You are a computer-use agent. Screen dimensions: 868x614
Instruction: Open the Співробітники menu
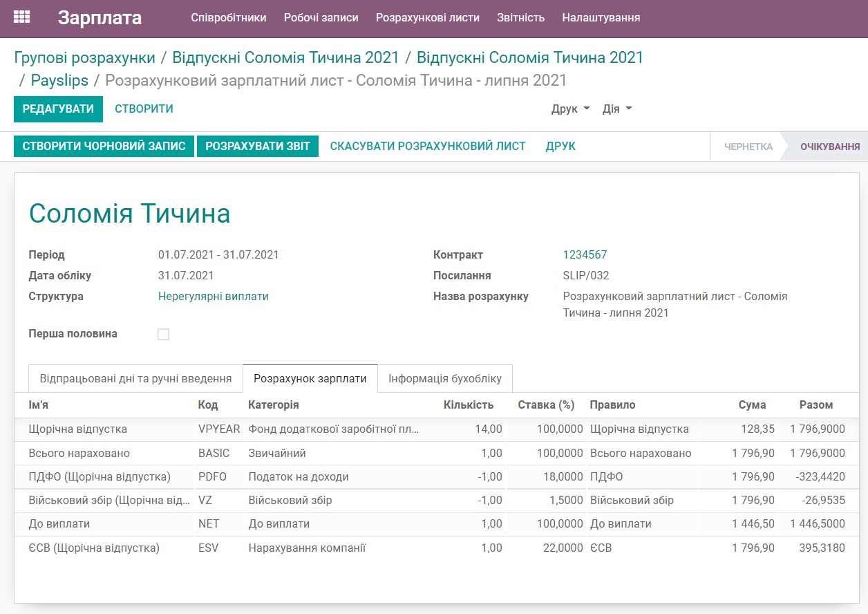[x=229, y=19]
